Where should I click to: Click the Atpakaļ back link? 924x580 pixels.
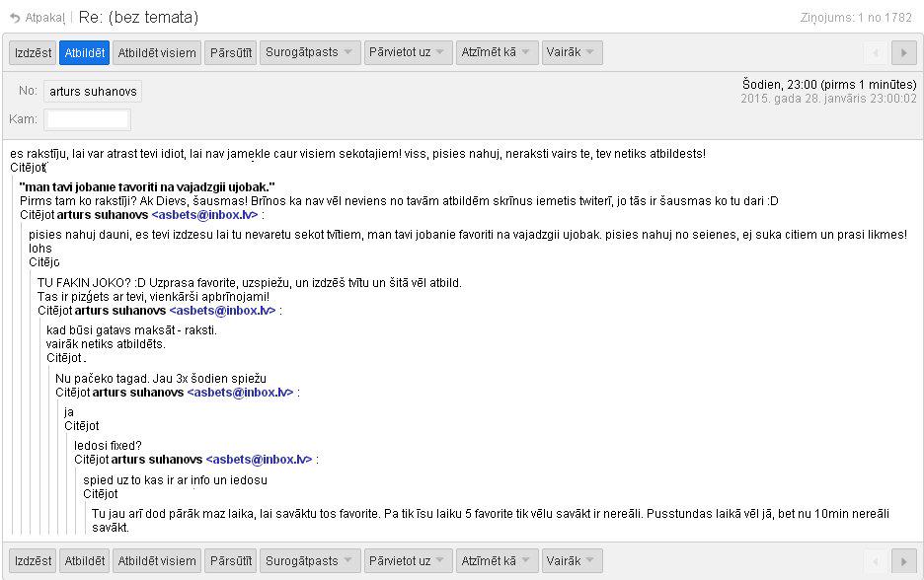tap(44, 19)
